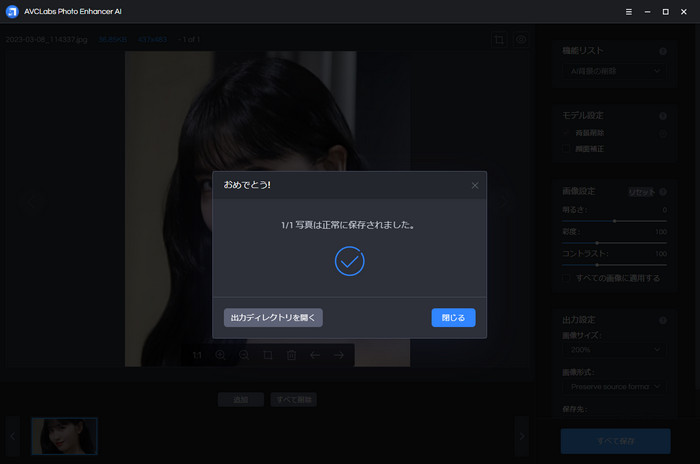Open the output directory with 出力ディレクトリを開く
The width and height of the screenshot is (700, 464).
click(x=273, y=318)
